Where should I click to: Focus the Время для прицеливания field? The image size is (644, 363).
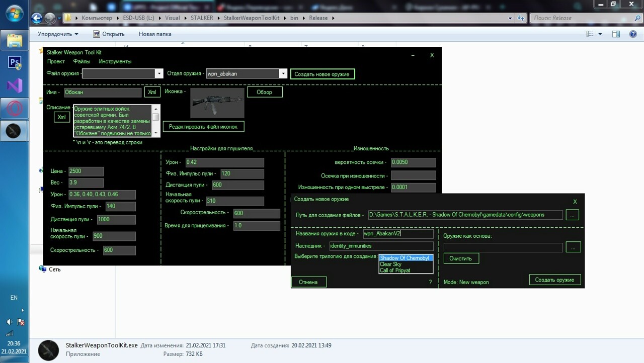257,226
